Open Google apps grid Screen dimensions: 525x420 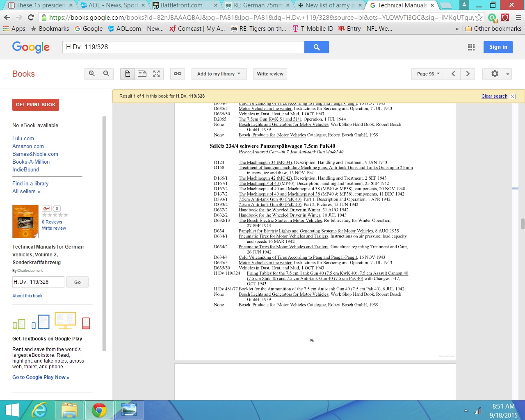point(471,47)
